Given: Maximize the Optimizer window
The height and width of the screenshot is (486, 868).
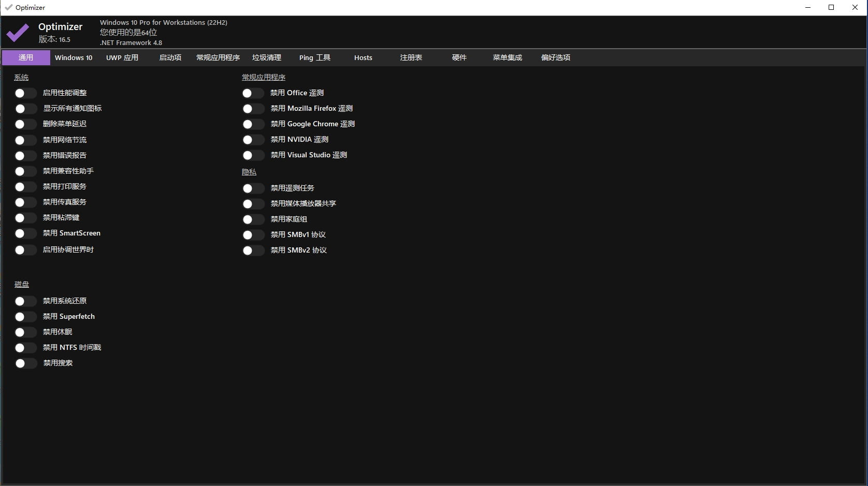Looking at the screenshot, I should click(831, 7).
